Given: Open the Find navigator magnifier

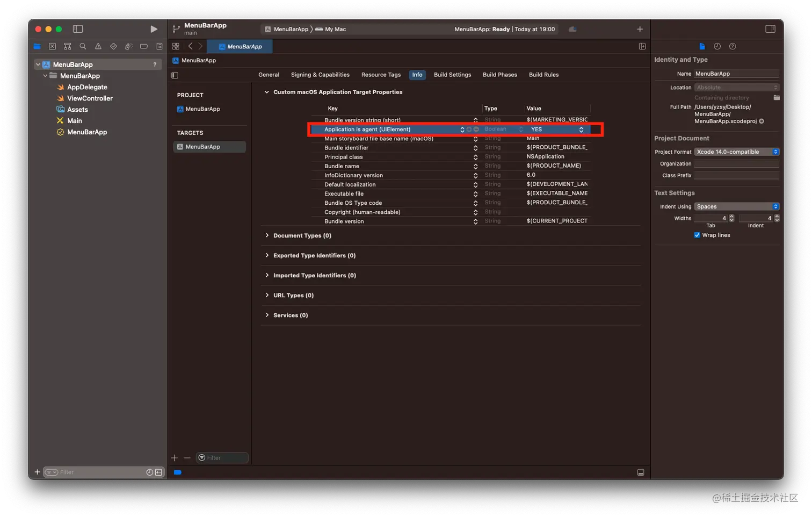Looking at the screenshot, I should (83, 46).
